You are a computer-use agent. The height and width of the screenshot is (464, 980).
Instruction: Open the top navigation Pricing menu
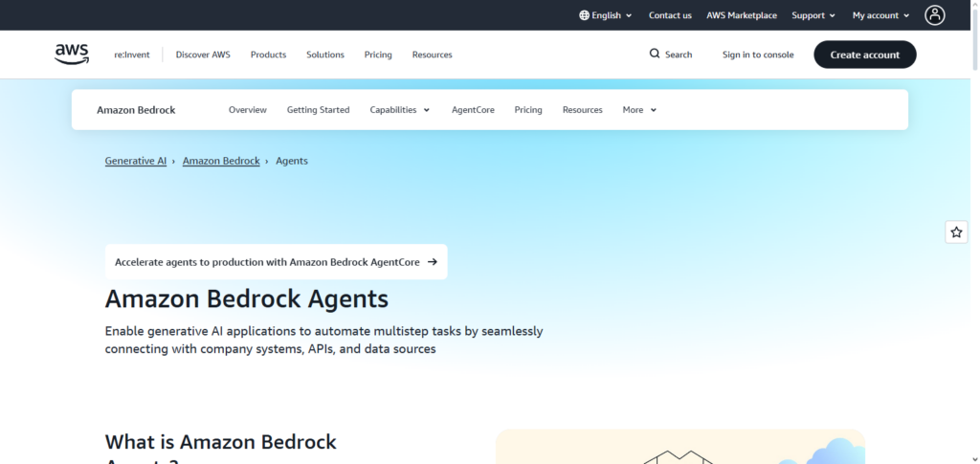pos(378,55)
